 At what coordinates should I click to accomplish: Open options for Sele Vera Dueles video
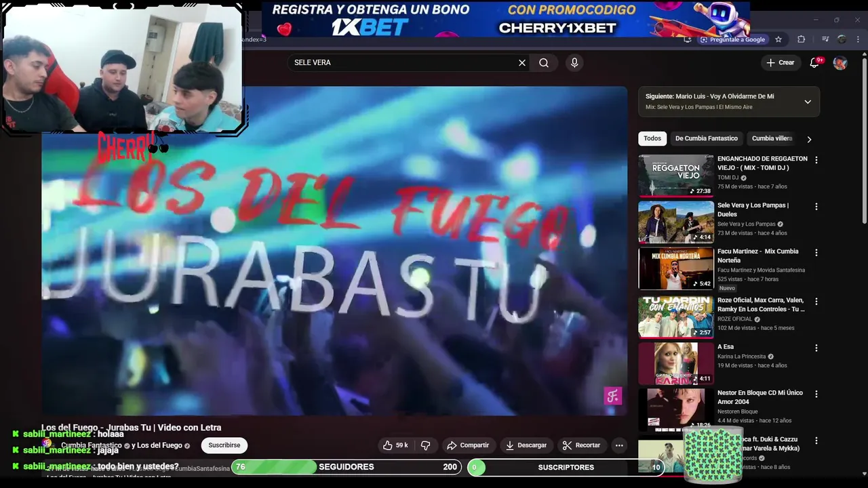pos(816,206)
